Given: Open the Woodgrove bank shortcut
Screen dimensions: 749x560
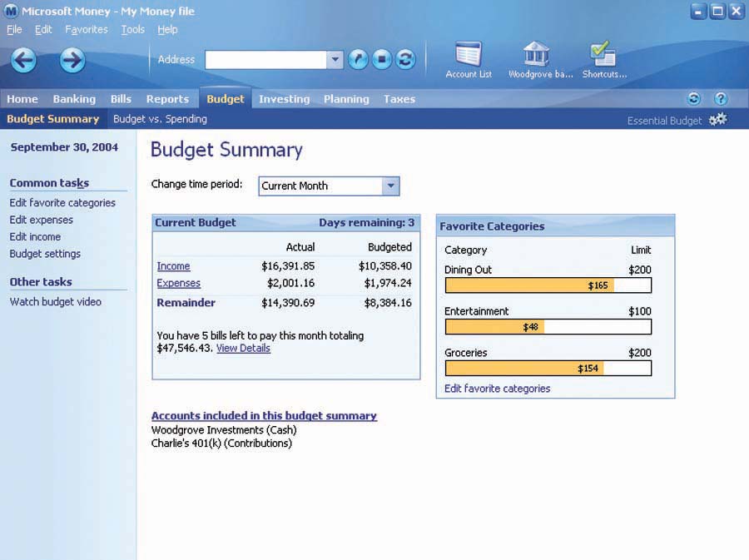Looking at the screenshot, I should click(x=540, y=60).
